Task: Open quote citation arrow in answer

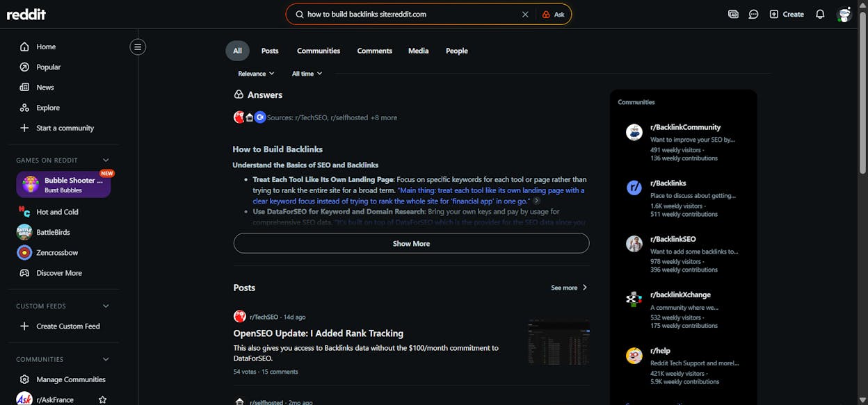Action: tap(536, 201)
